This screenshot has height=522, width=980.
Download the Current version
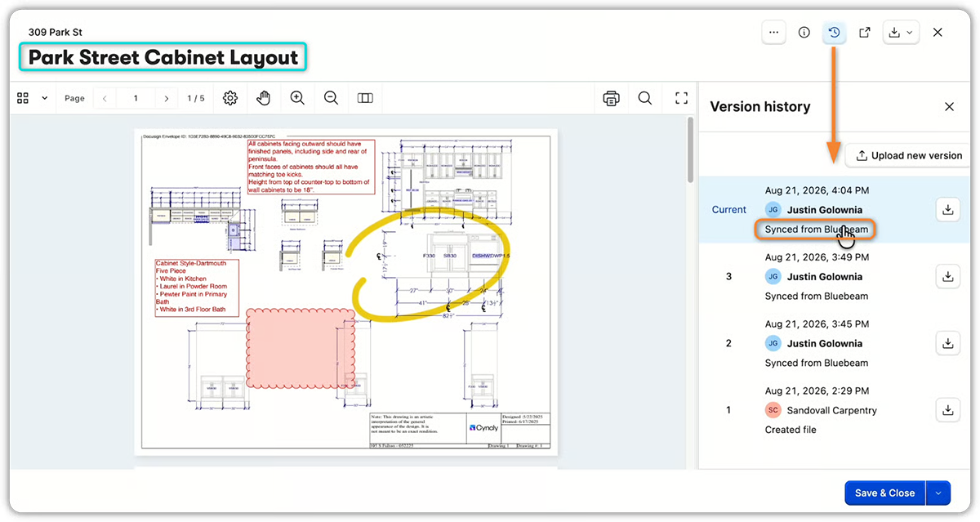click(x=947, y=210)
